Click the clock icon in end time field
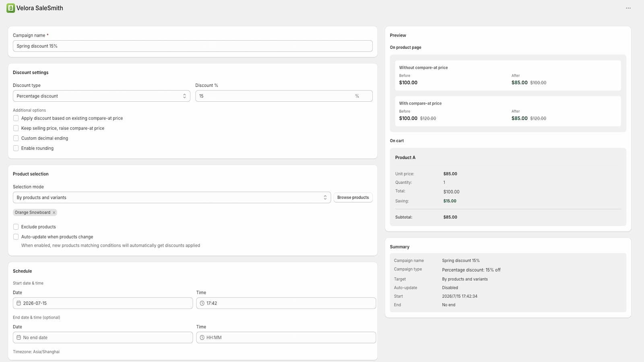Viewport: 644px width, 362px height. pos(202,337)
